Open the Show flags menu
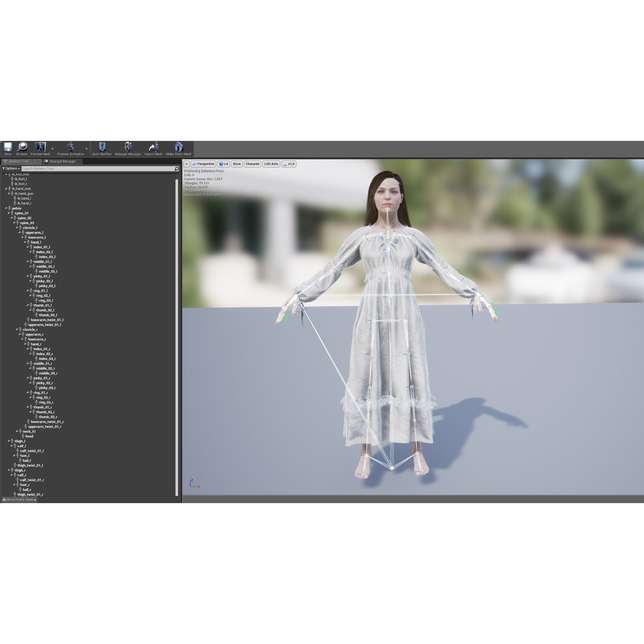The width and height of the screenshot is (644, 644). pyautogui.click(x=237, y=164)
